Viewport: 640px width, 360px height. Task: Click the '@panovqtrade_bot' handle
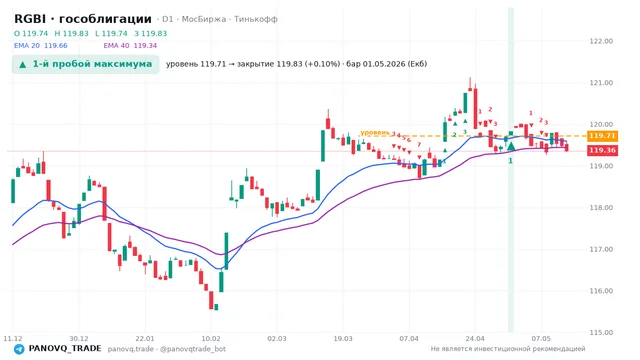[x=193, y=349]
